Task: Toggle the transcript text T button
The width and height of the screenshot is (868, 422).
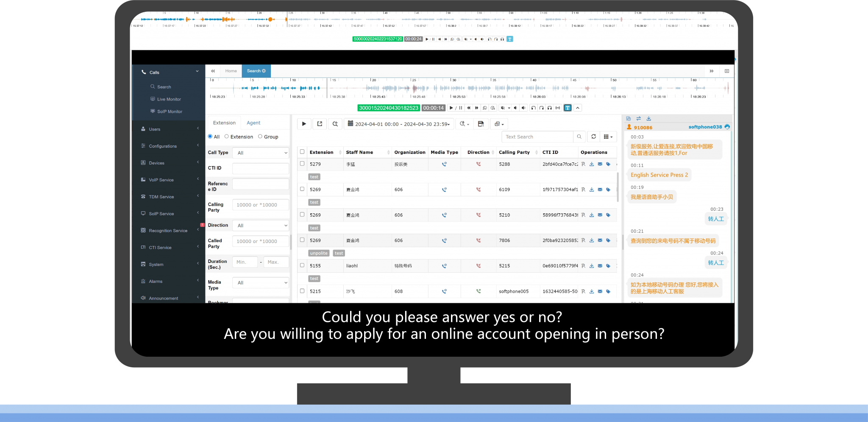Action: point(568,108)
